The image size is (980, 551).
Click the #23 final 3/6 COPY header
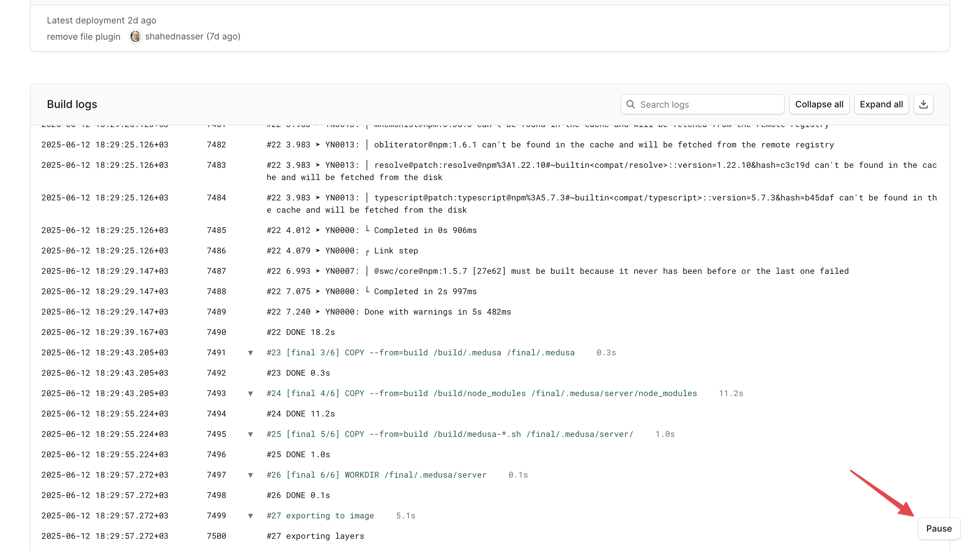coord(420,353)
